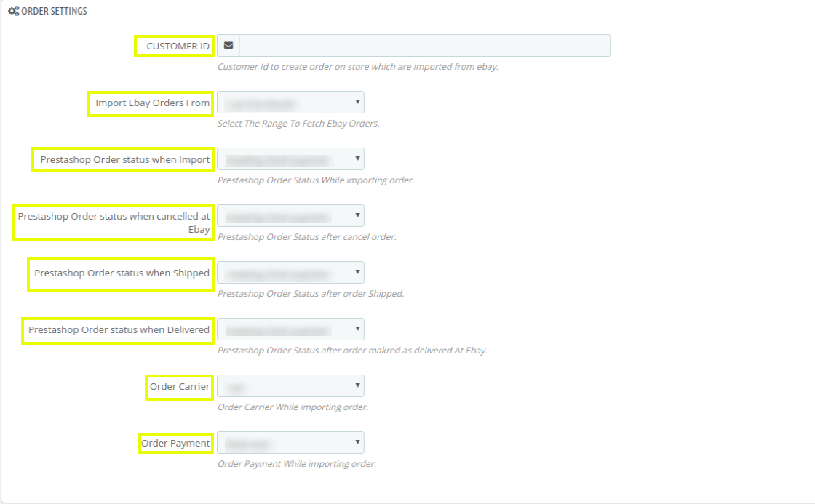Image resolution: width=815 pixels, height=504 pixels.
Task: Open Prestashop Order status when Import dropdown
Action: [290, 159]
